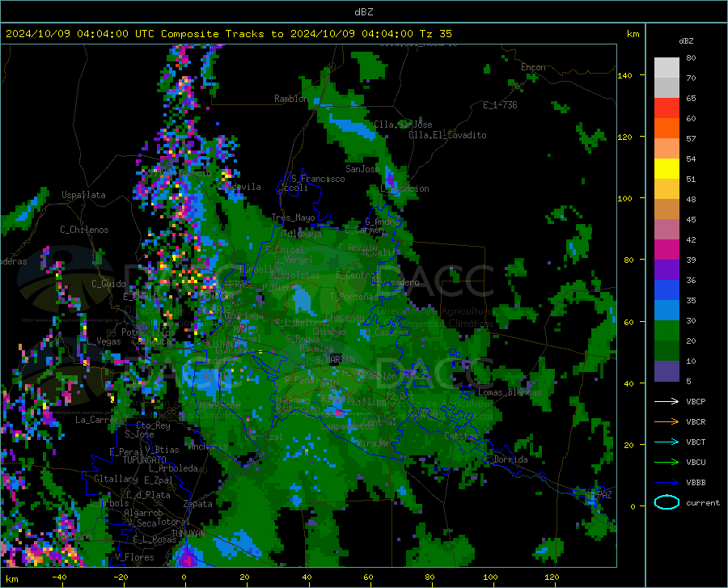
Task: Click the 'S_MARTIN' map label
Action: click(x=335, y=360)
